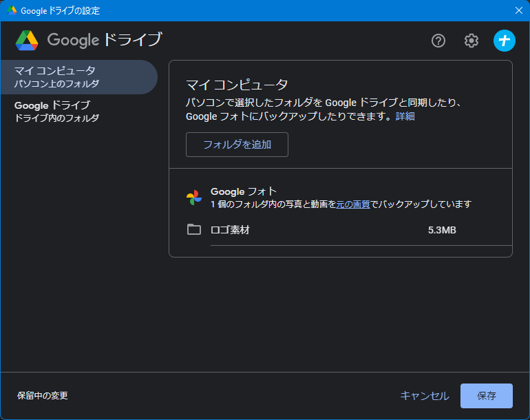Click the Google フォト heading
The image size is (530, 420).
coord(244,191)
